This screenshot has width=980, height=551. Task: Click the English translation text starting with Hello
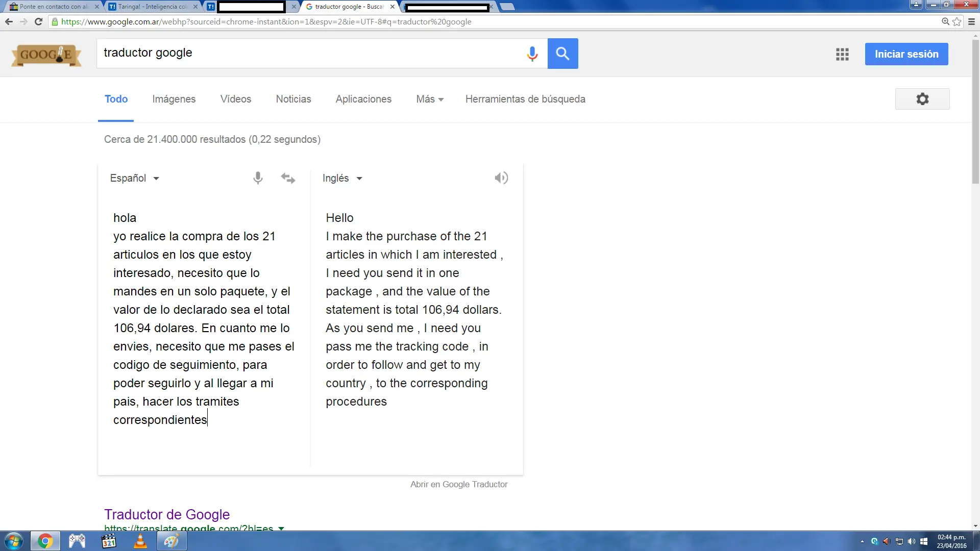[x=414, y=310]
